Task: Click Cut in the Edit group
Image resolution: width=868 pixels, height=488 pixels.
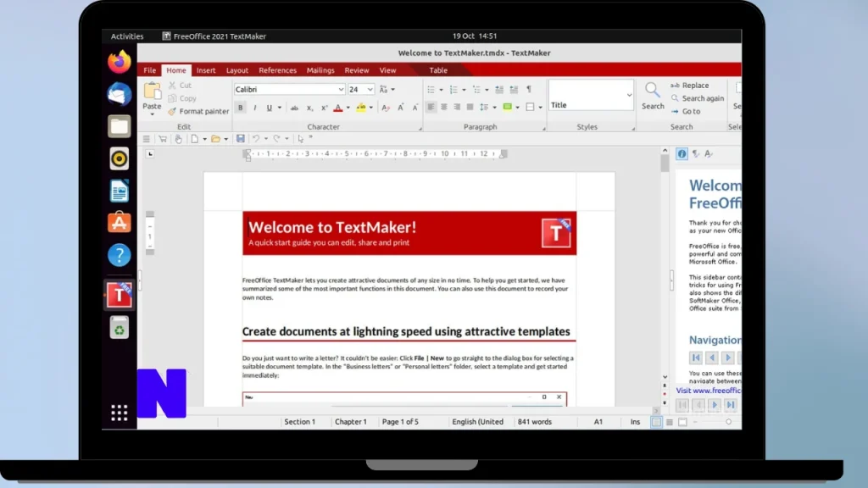Action: (180, 86)
